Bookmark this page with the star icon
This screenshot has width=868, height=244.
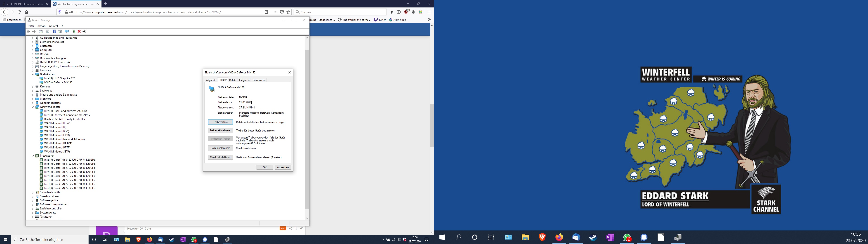288,12
